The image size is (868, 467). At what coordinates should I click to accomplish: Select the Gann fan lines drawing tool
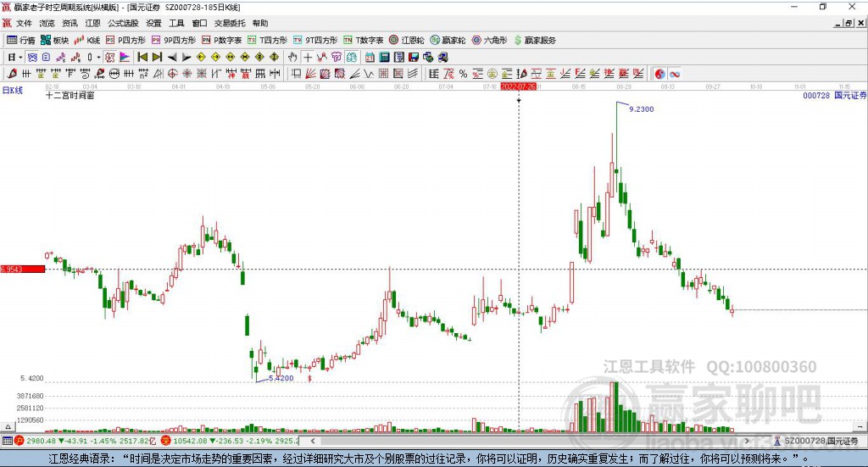point(310,74)
